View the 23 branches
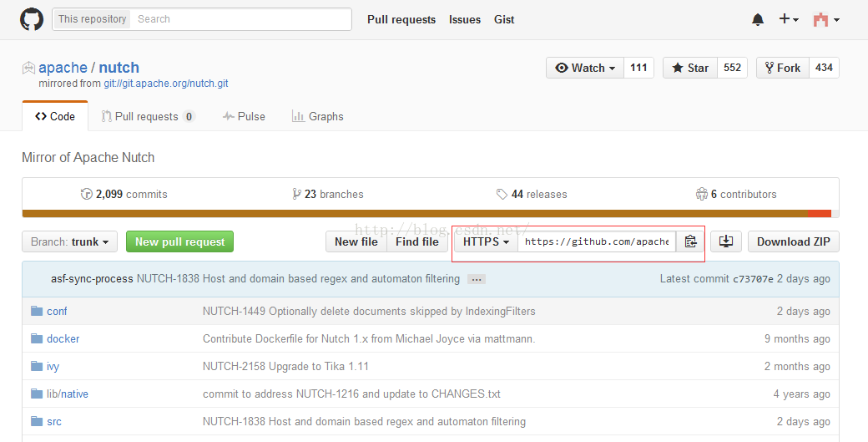868x442 pixels. (x=328, y=195)
